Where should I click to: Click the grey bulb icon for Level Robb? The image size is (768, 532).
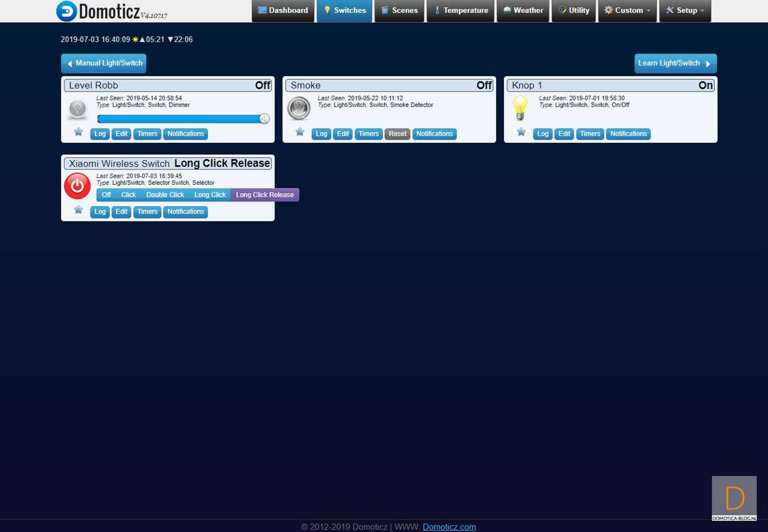pos(77,109)
